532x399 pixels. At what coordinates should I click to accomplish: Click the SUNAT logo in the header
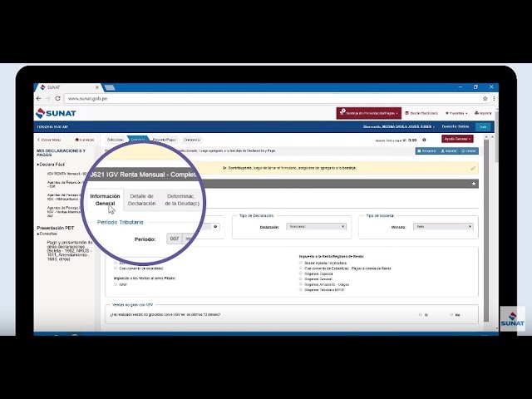click(56, 113)
